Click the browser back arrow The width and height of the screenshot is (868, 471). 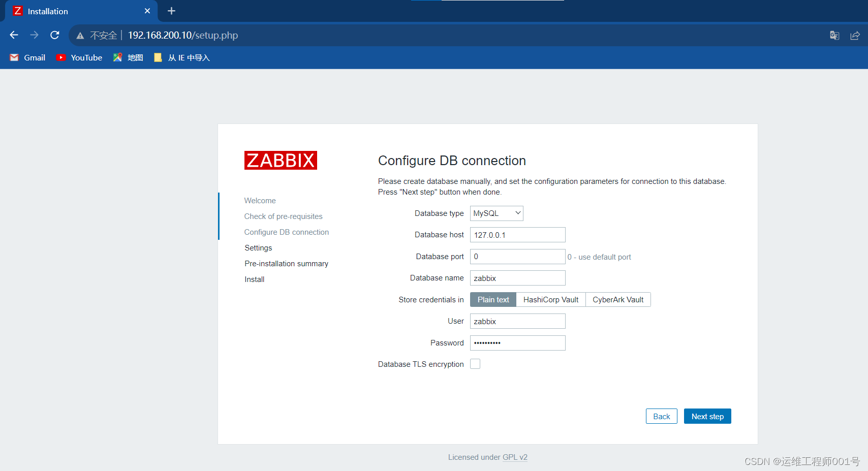(14, 35)
